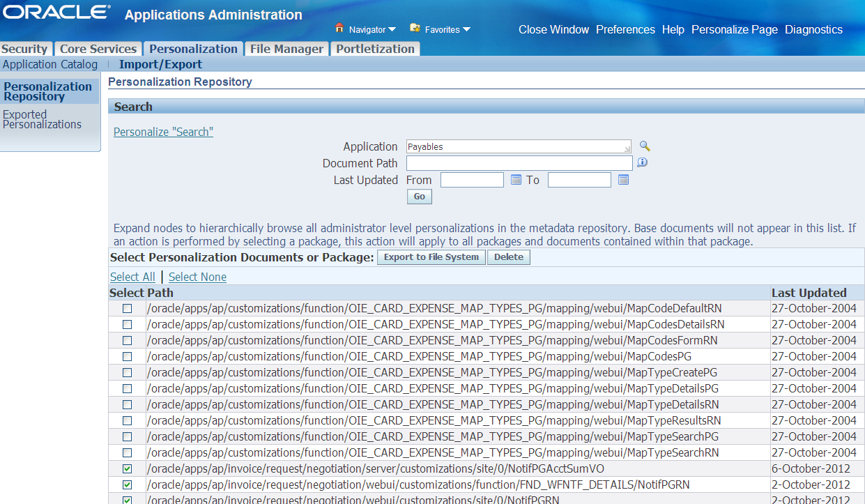This screenshot has height=504, width=865.
Task: Click the 6-October-2012 date cell
Action: (x=811, y=468)
